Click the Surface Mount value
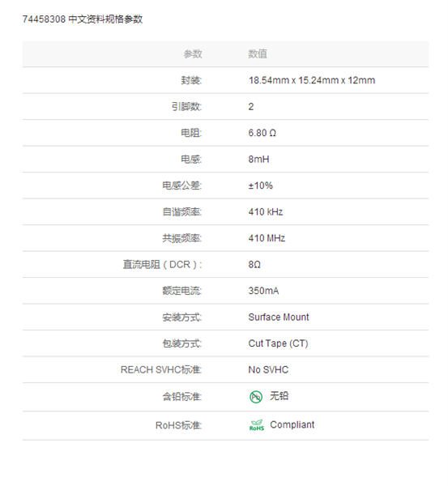Screen dimensions: 448x486 point(279,317)
